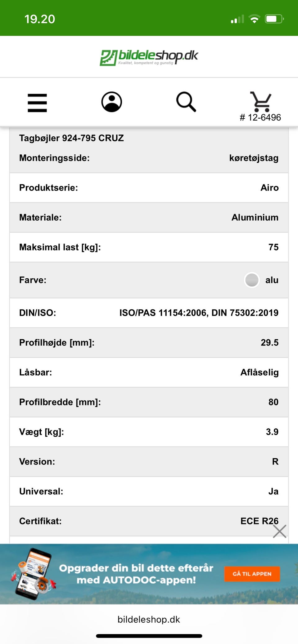Click the cart number # 12-6496
Viewport: 298px width, 644px height.
260,117
